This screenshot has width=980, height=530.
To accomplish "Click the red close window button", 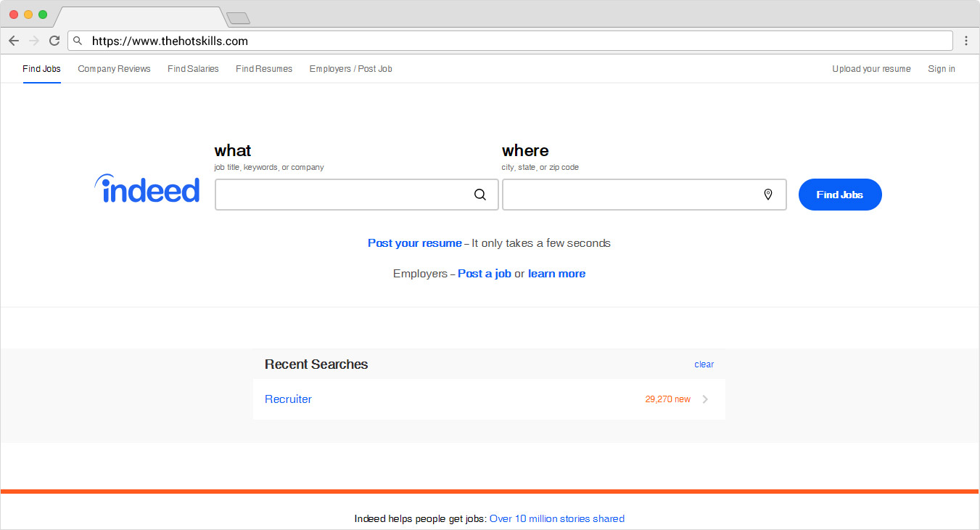I will coord(14,15).
